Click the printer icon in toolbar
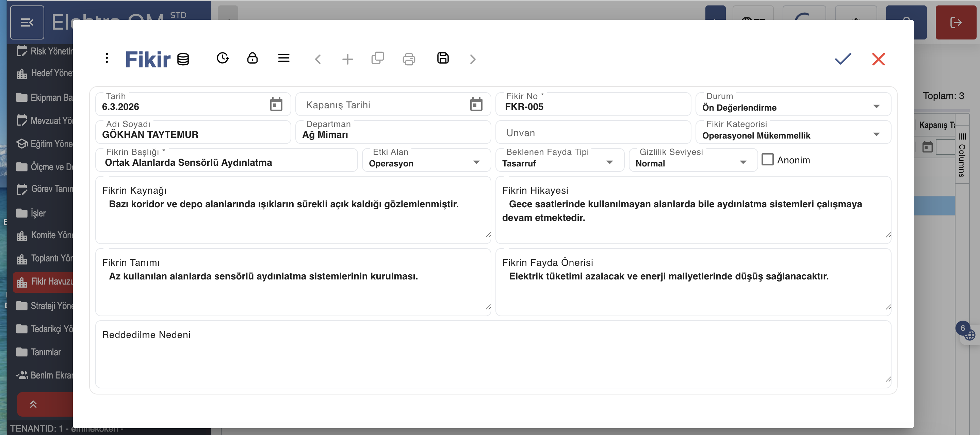Viewport: 980px width, 435px height. 409,59
